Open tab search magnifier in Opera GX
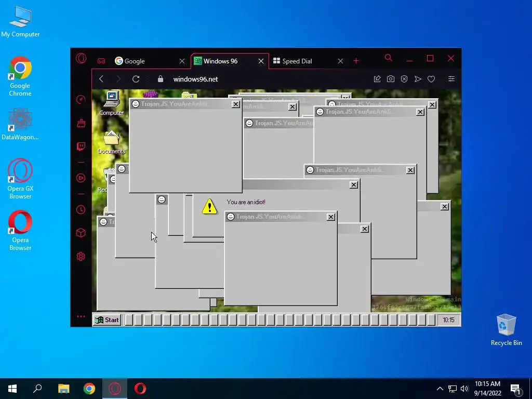Screen dimensions: 532x399 389,58
